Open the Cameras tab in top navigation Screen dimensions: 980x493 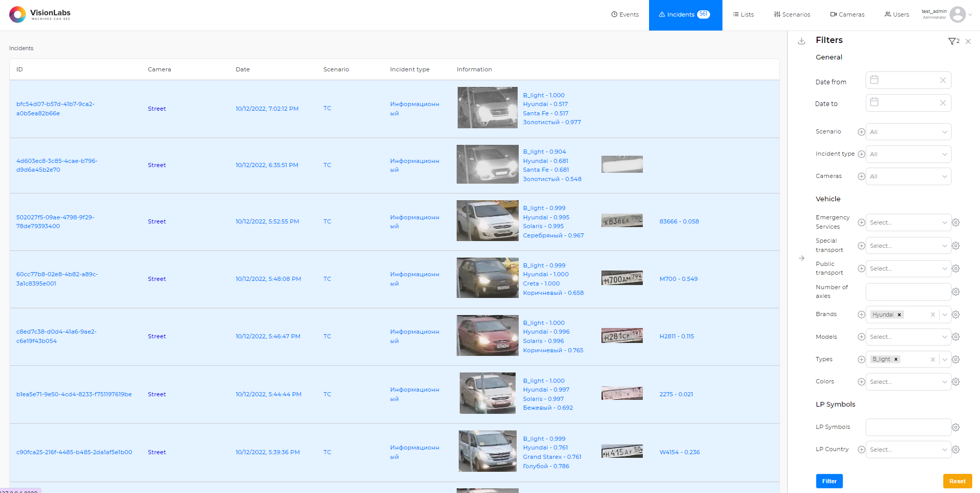coord(847,14)
